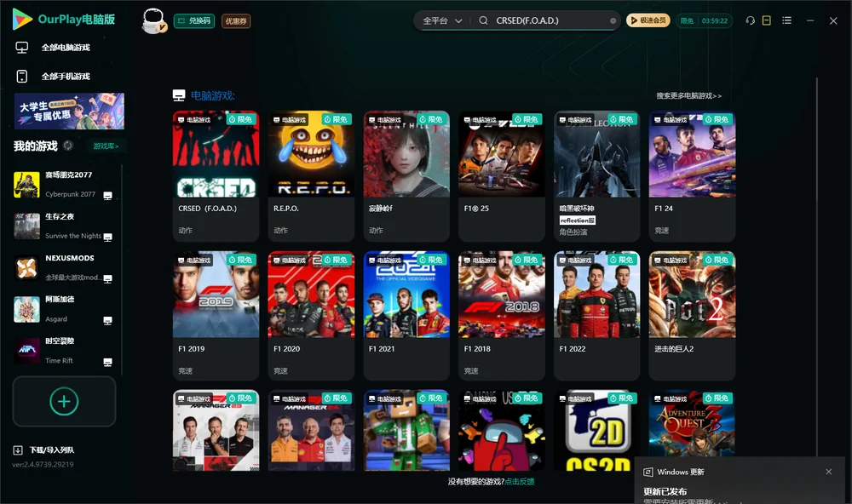The height and width of the screenshot is (504, 852).
Task: Click the 点击反馈 feedback link
Action: pos(520,482)
